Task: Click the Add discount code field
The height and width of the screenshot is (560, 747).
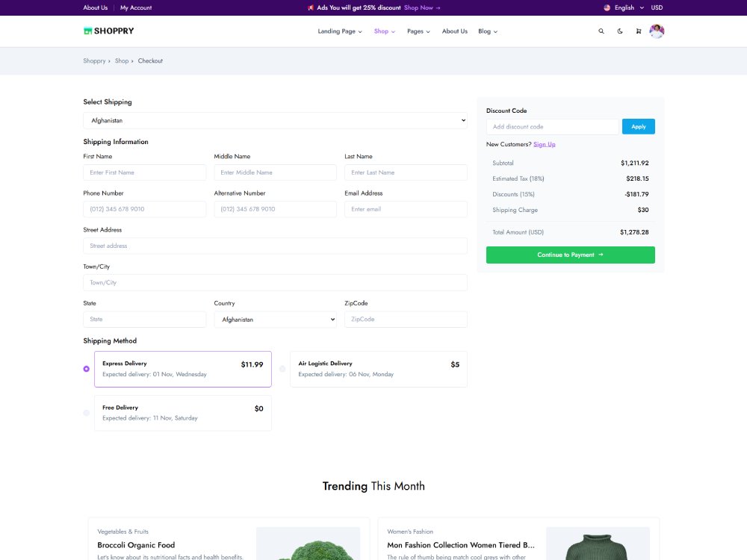Action: tap(552, 127)
